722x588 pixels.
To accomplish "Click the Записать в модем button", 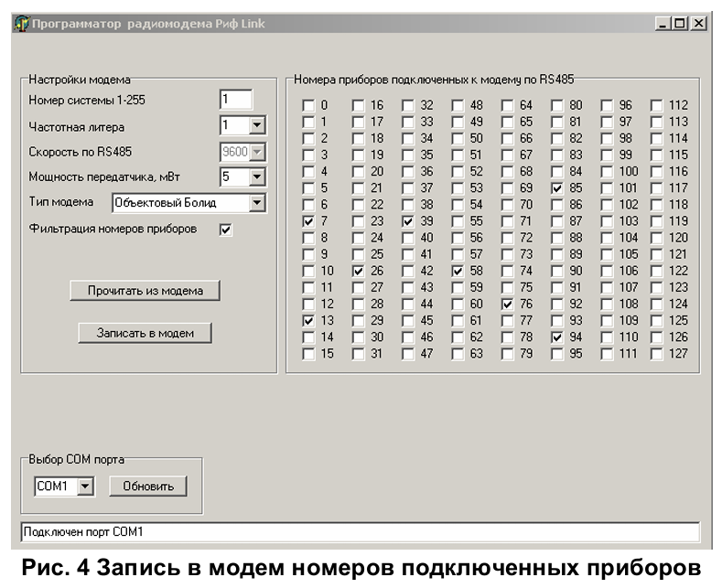I will [x=145, y=333].
